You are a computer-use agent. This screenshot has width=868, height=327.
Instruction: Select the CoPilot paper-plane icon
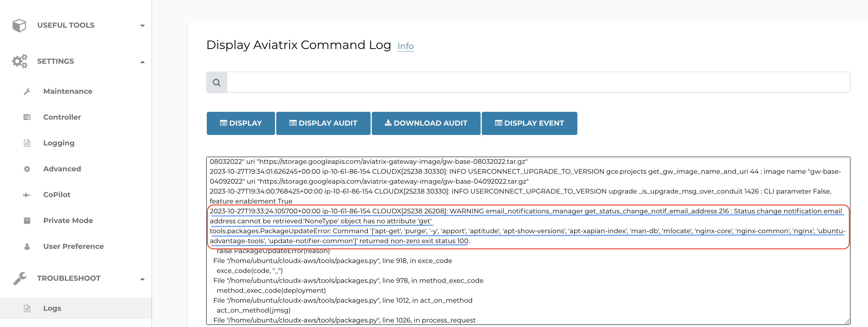coord(27,194)
